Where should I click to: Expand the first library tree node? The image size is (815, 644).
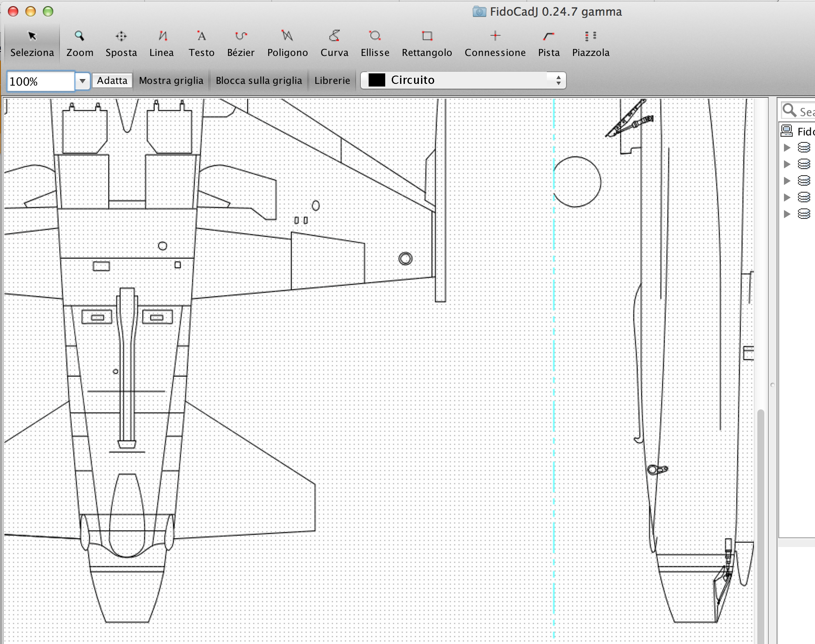click(787, 148)
